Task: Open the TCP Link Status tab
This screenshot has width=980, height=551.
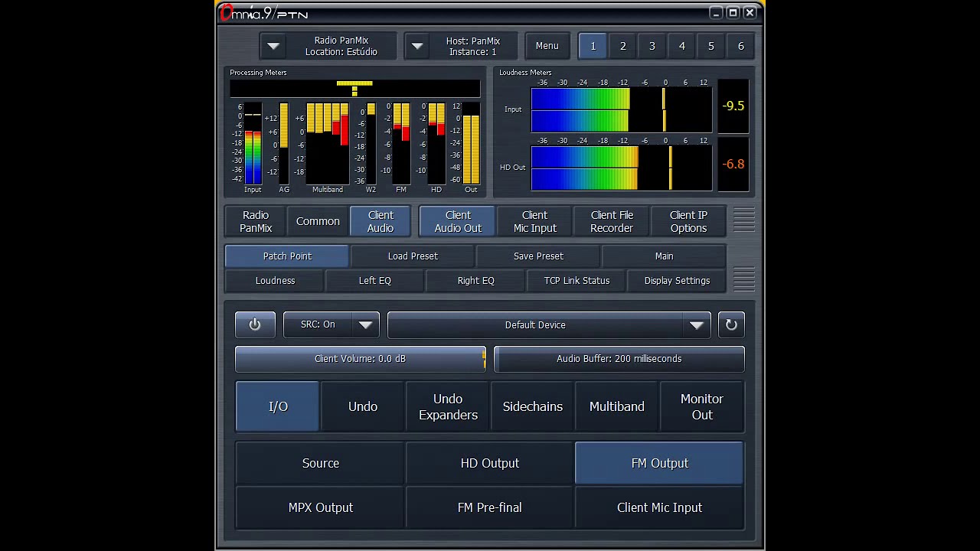Action: tap(577, 280)
